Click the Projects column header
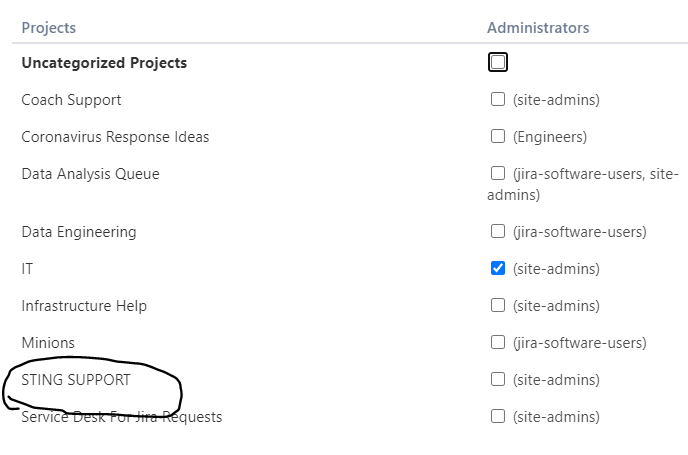 49,28
